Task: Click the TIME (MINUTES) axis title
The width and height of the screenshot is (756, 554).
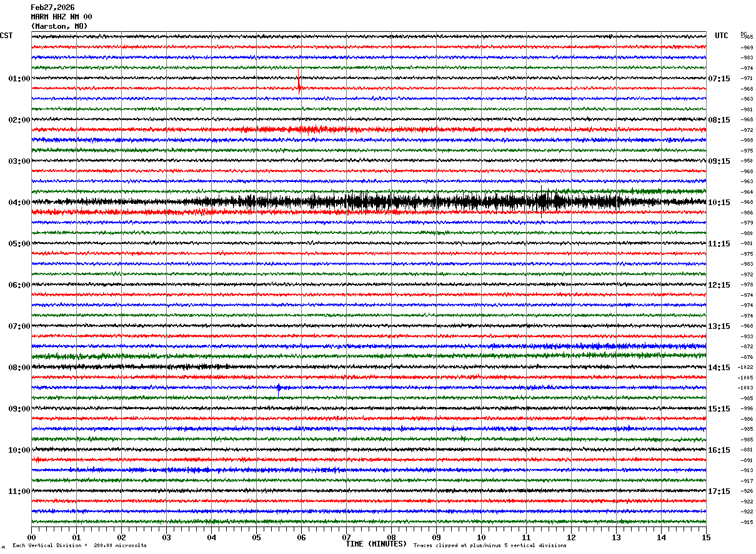Action: pos(376,544)
